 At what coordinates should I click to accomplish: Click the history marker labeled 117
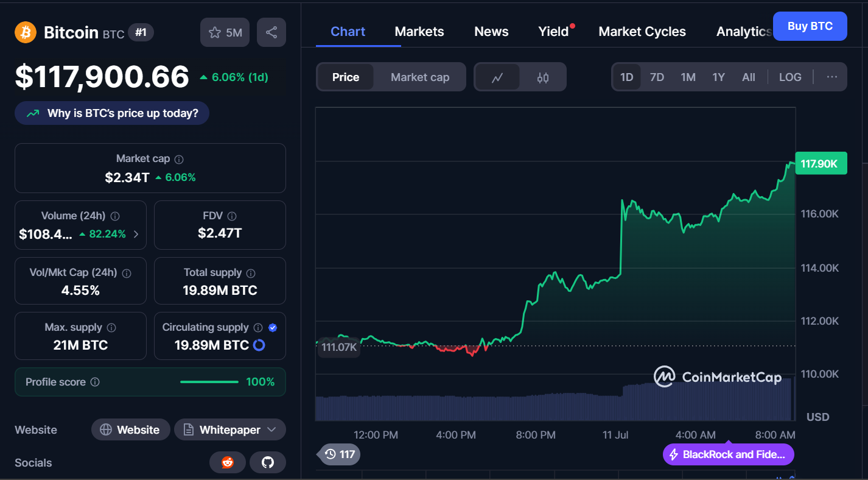click(x=340, y=454)
